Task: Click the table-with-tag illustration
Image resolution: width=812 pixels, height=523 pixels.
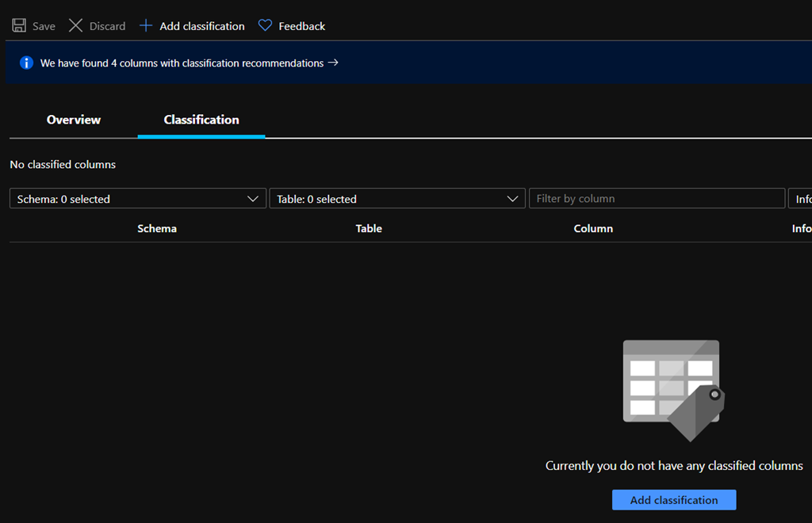Action: (673, 390)
